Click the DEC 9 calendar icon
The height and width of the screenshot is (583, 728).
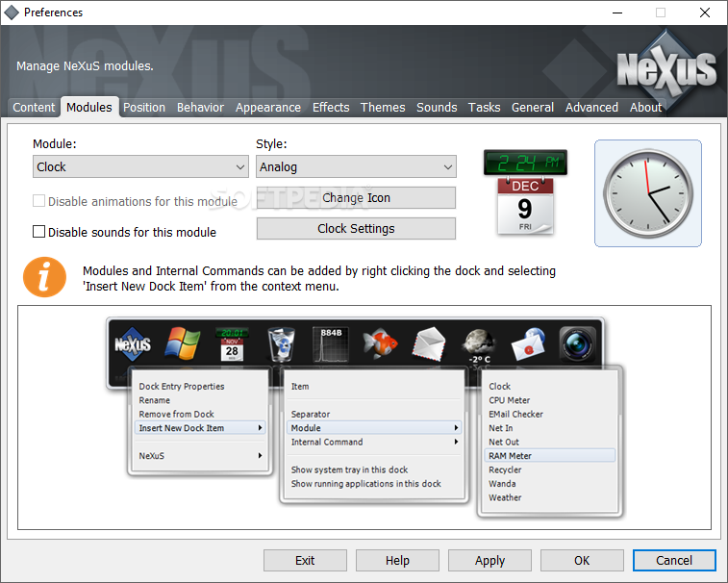coord(525,206)
